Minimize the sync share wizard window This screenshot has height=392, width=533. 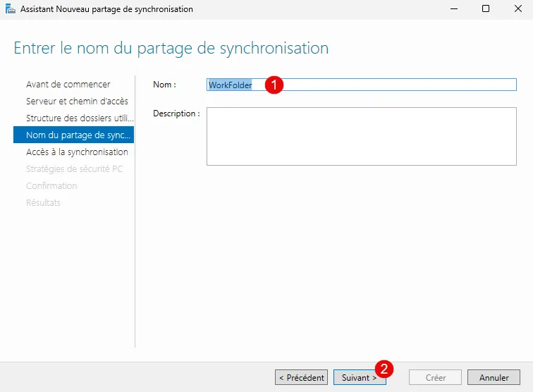click(453, 9)
